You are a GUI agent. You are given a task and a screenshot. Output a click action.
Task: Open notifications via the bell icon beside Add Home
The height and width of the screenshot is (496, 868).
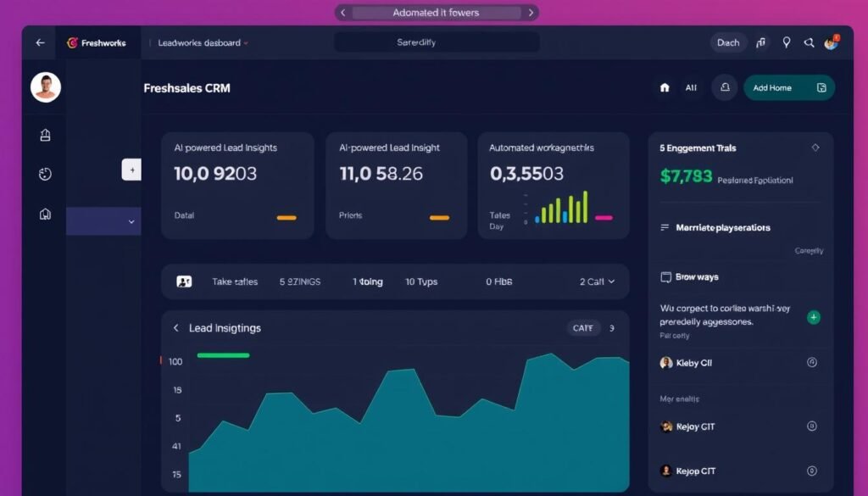pos(723,87)
